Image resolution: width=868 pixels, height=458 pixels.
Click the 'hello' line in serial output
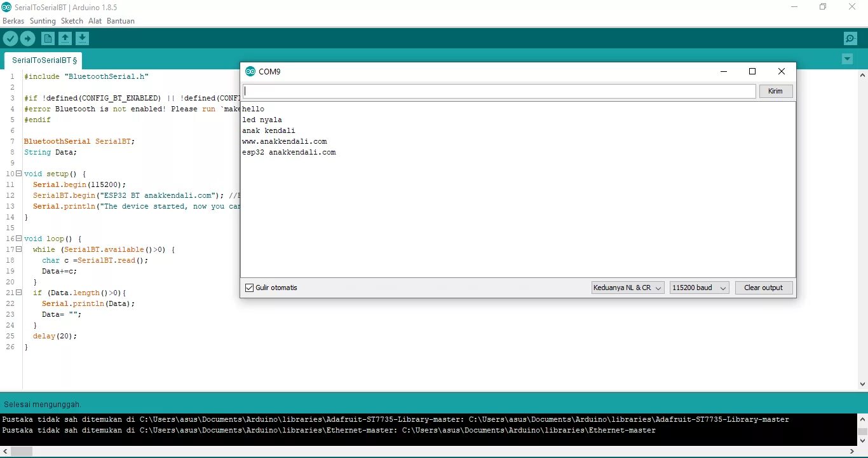point(253,109)
